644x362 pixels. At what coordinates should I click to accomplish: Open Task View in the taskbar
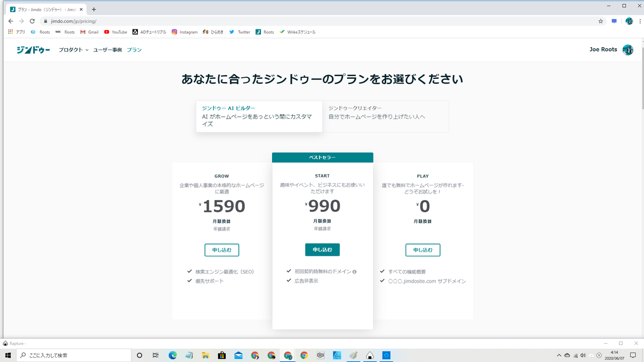click(156, 355)
